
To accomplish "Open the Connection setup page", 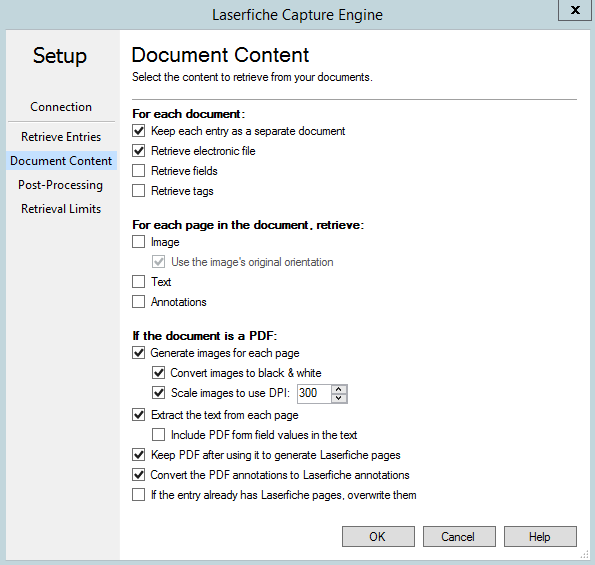I will (61, 107).
